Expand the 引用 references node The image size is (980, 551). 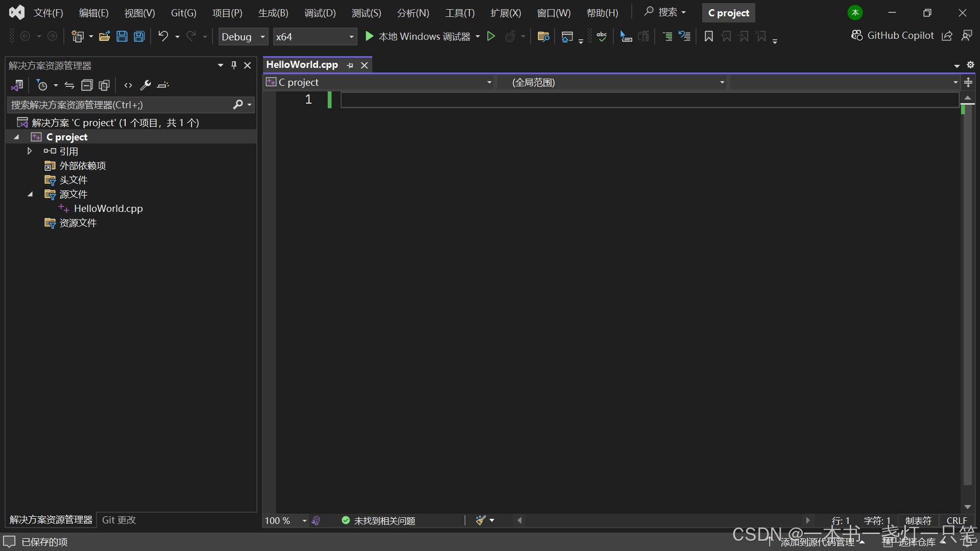click(x=30, y=151)
